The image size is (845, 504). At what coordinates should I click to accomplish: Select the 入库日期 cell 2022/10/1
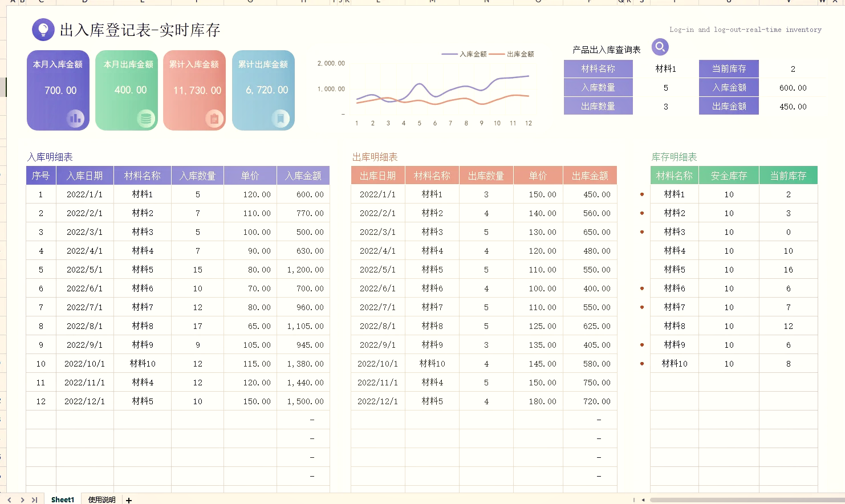pyautogui.click(x=85, y=364)
